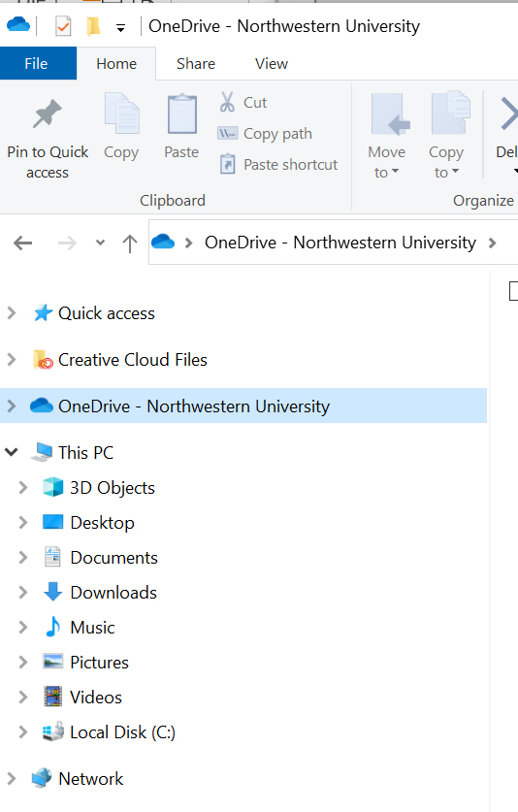Click the Videos film strip icon
This screenshot has width=518, height=812.
[x=52, y=697]
